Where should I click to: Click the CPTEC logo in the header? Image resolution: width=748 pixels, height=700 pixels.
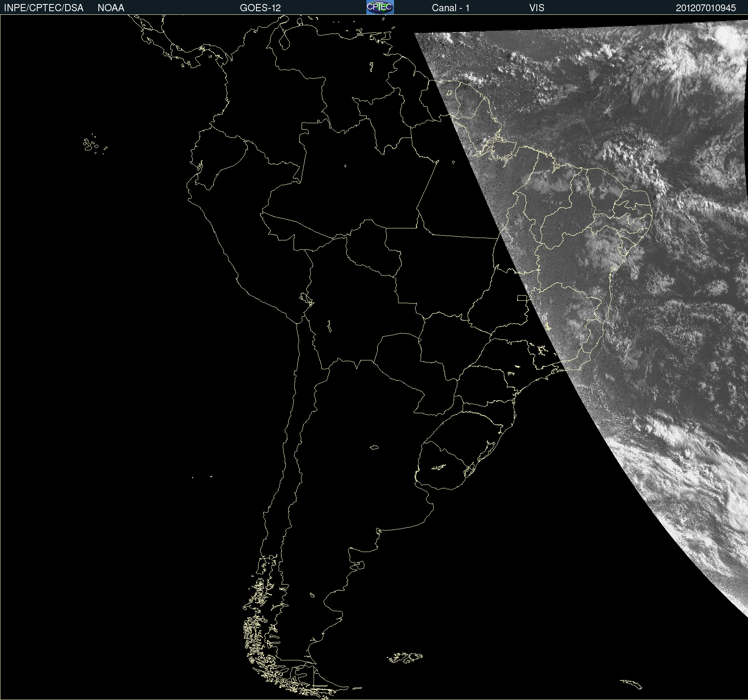pos(380,7)
